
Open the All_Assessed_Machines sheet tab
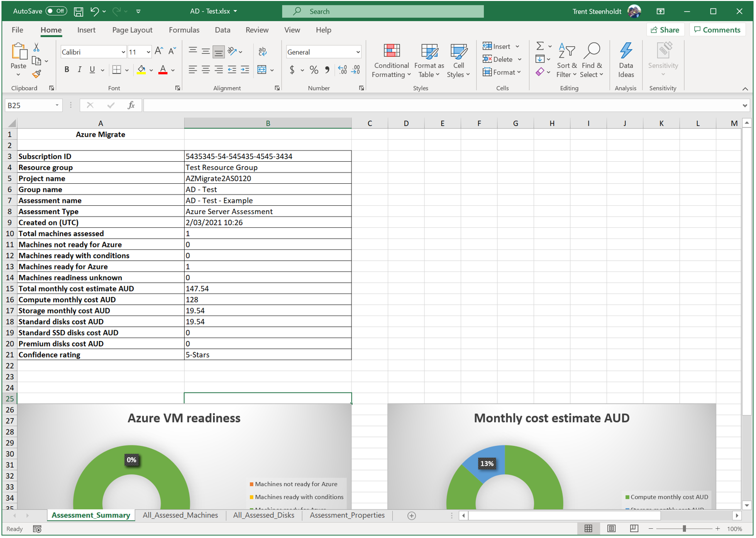[180, 515]
